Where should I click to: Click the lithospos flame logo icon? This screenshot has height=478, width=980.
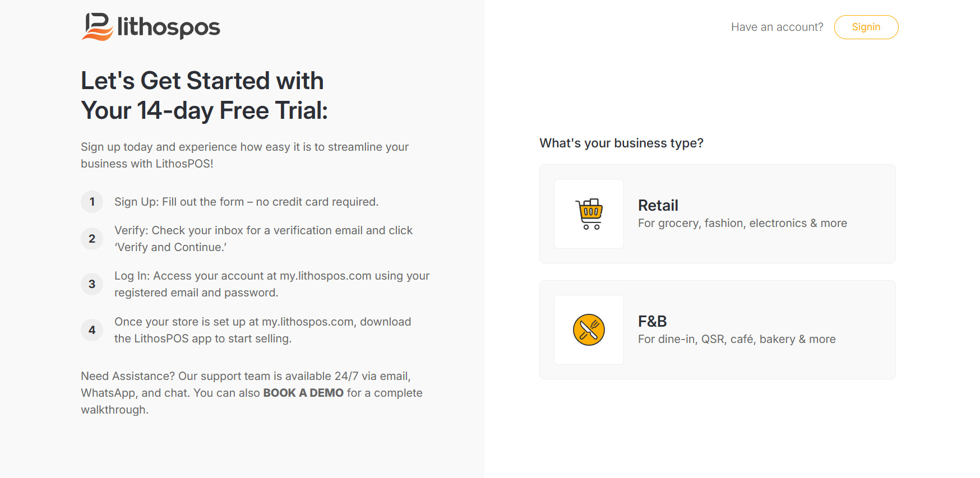[x=98, y=27]
